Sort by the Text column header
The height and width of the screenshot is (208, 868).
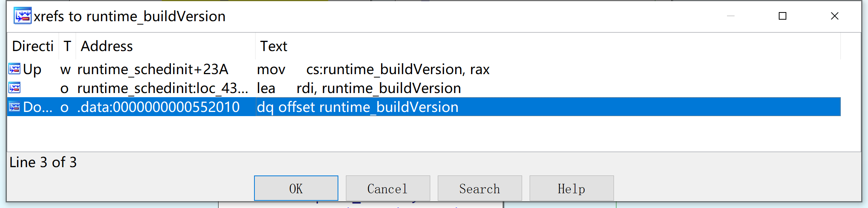tap(548, 46)
